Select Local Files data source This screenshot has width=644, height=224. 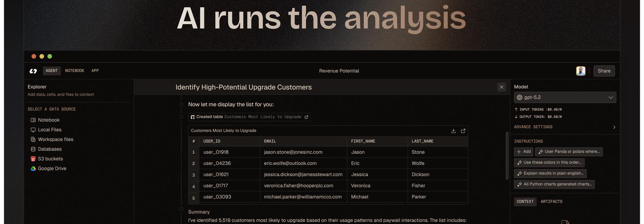(x=49, y=130)
